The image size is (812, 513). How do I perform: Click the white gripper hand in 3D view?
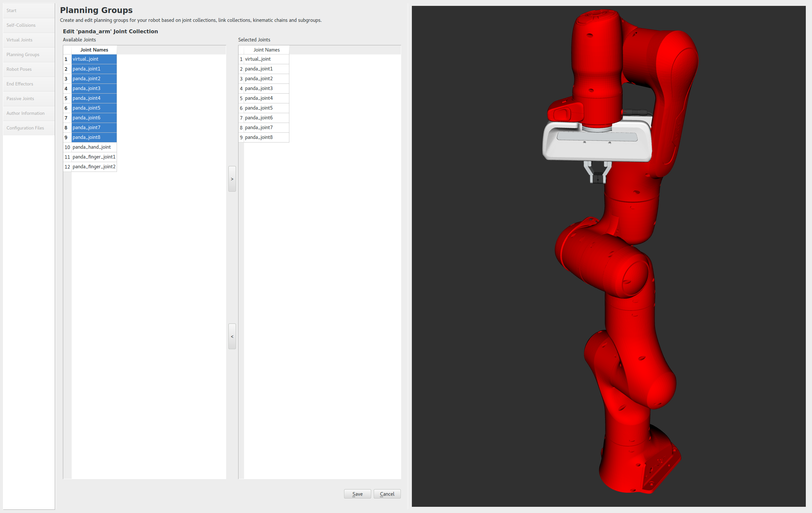(x=597, y=145)
